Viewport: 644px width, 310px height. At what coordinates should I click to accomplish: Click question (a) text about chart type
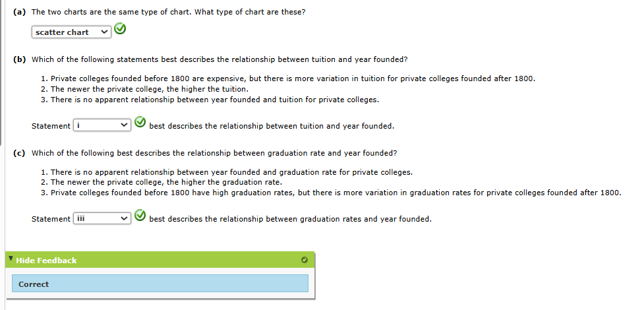[x=168, y=13]
